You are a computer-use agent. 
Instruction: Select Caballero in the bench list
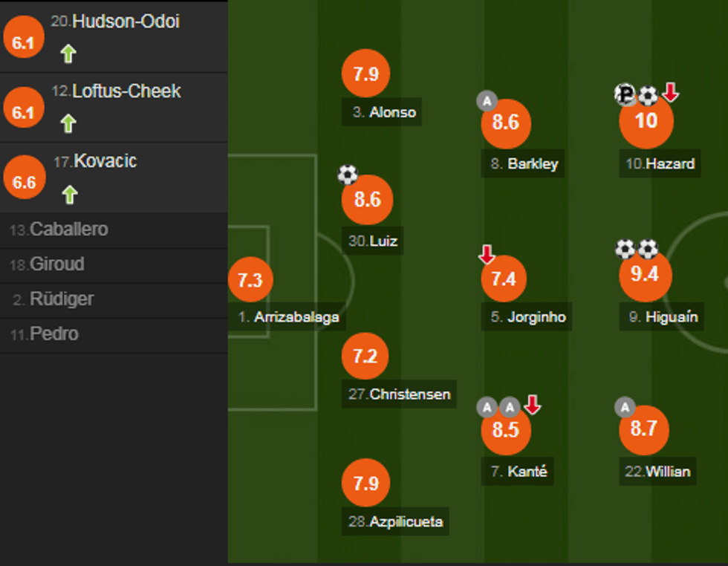pyautogui.click(x=68, y=230)
